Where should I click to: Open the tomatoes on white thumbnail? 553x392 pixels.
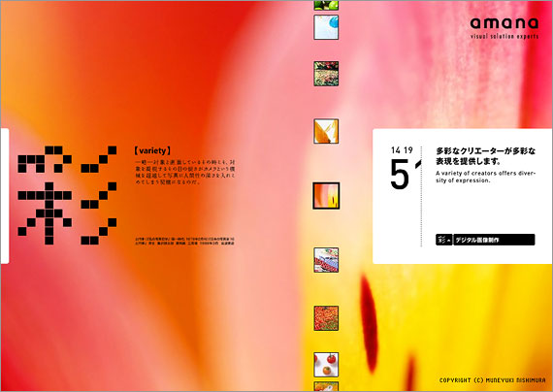[x=326, y=365]
